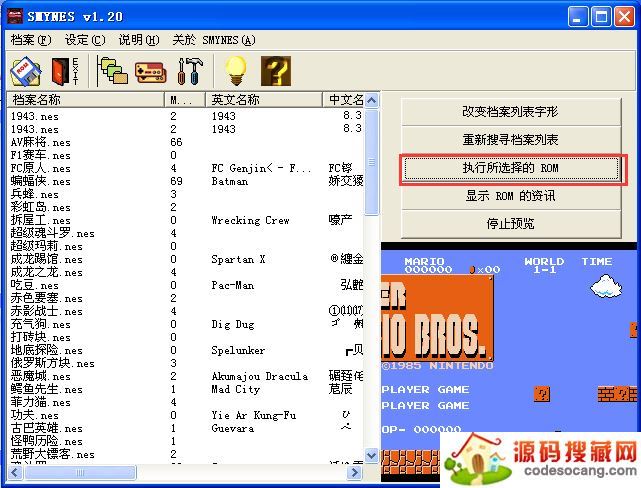Open the 关於 SMYNES(A) menu
Viewport: 641px width, 488px height.
point(213,40)
